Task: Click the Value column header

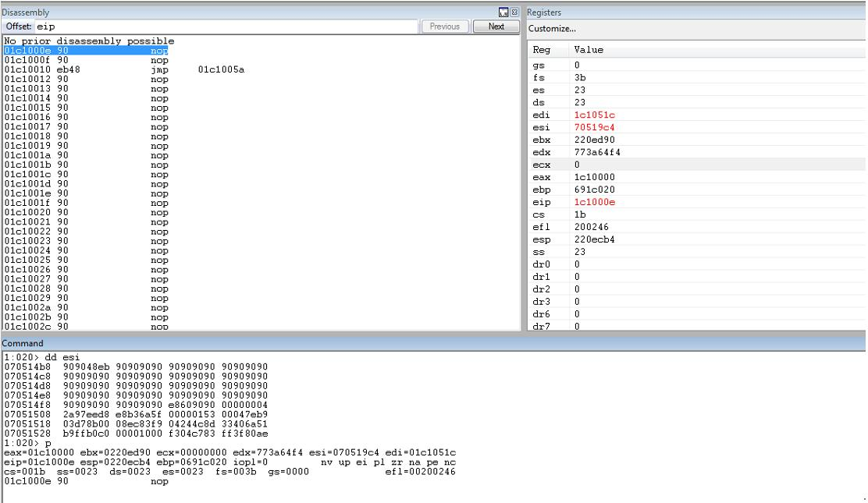Action: click(x=589, y=50)
